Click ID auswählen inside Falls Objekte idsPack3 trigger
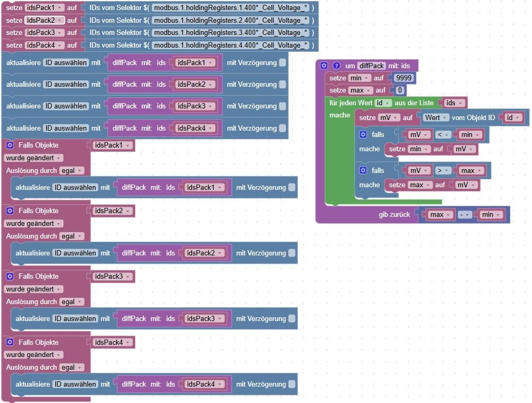The height and width of the screenshot is (403, 532). coord(75,318)
